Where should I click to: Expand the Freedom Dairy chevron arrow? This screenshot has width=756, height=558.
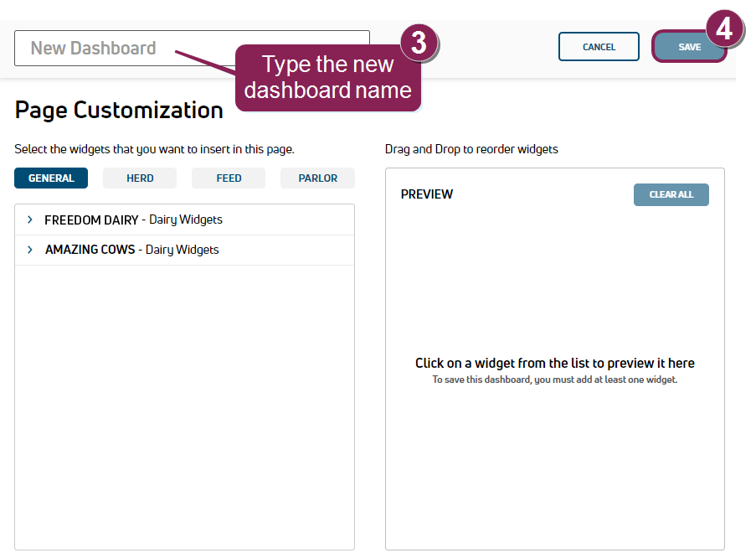(30, 220)
